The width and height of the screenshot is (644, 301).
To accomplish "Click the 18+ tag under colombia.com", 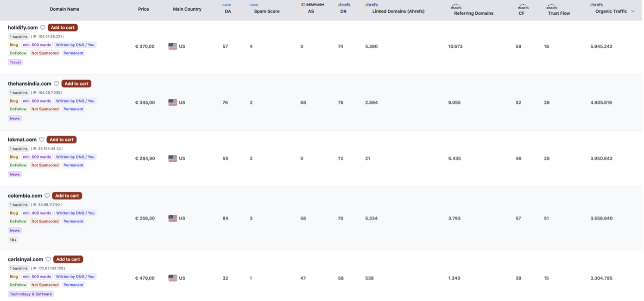I will (13, 240).
